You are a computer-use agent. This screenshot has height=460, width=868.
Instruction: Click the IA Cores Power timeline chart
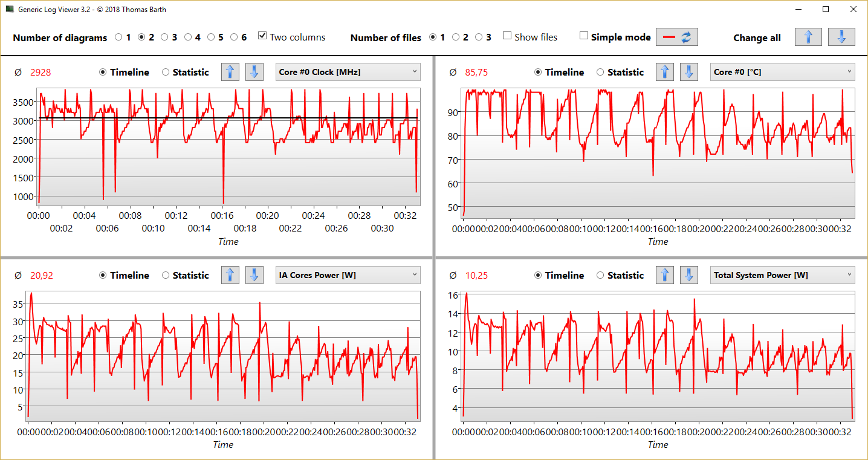pyautogui.click(x=223, y=356)
